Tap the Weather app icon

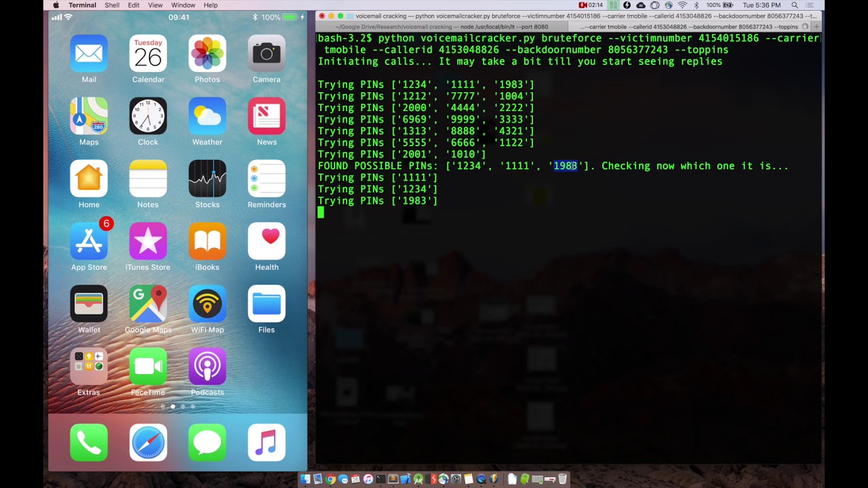[x=208, y=116]
